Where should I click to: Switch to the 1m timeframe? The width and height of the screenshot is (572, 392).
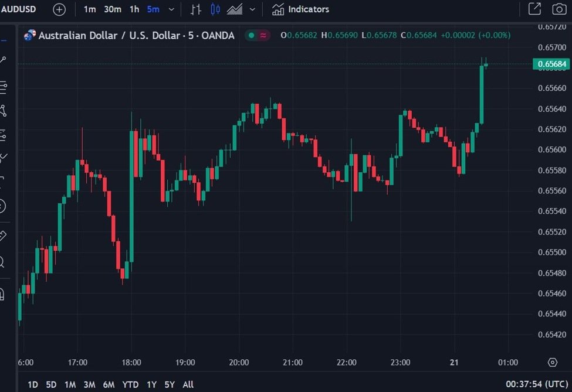coord(90,9)
